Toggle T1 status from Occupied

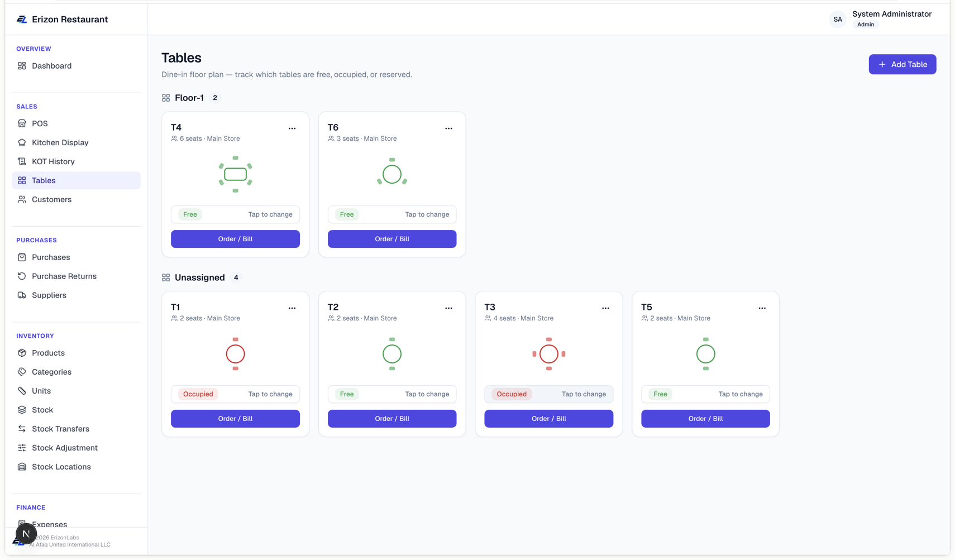[235, 394]
